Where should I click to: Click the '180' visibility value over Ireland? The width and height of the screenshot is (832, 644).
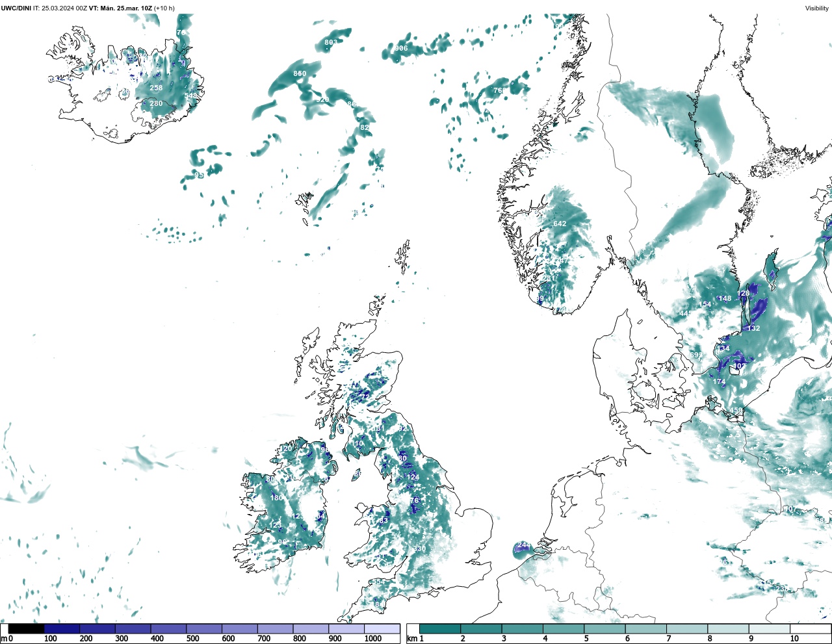(276, 498)
